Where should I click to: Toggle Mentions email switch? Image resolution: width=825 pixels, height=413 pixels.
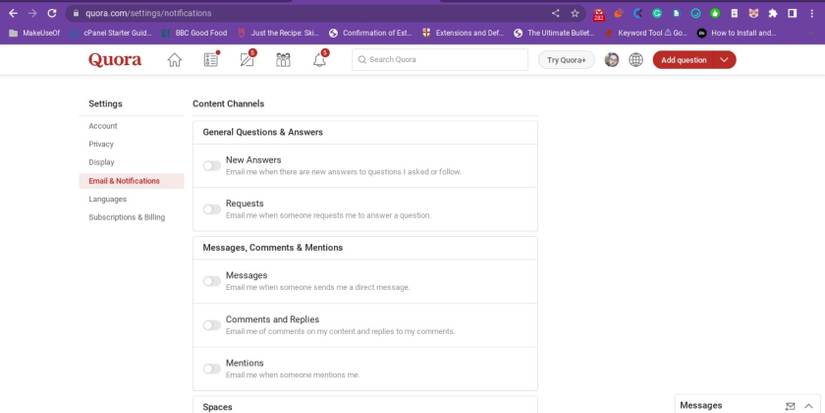click(212, 369)
